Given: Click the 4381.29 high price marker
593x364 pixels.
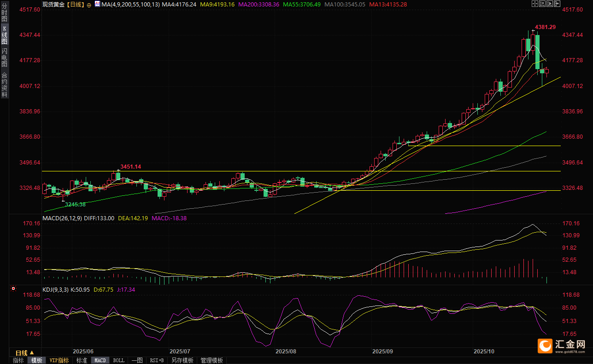Looking at the screenshot, I should pos(545,27).
